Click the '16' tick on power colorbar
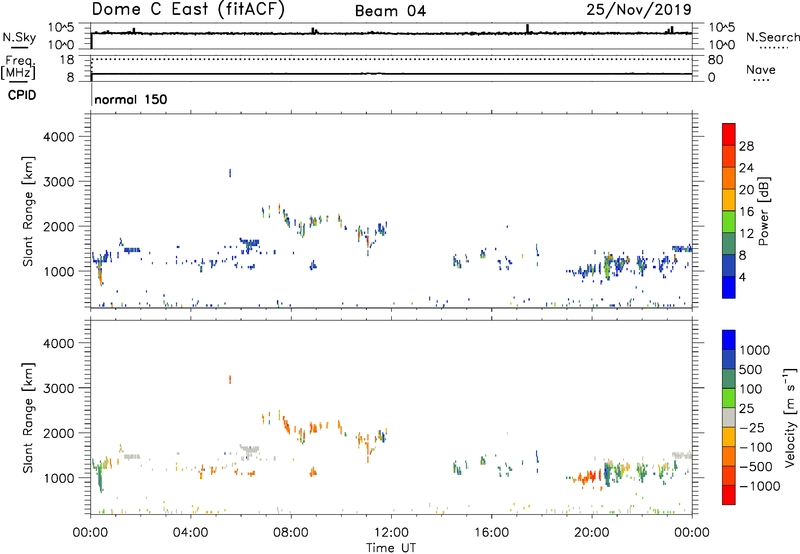Image resolution: width=800 pixels, height=554 pixels. [x=746, y=212]
